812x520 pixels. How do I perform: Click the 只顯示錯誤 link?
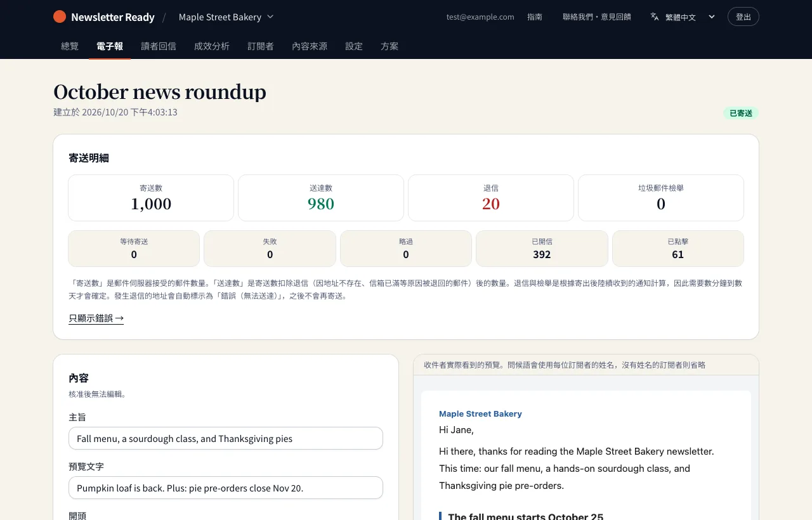(96, 318)
